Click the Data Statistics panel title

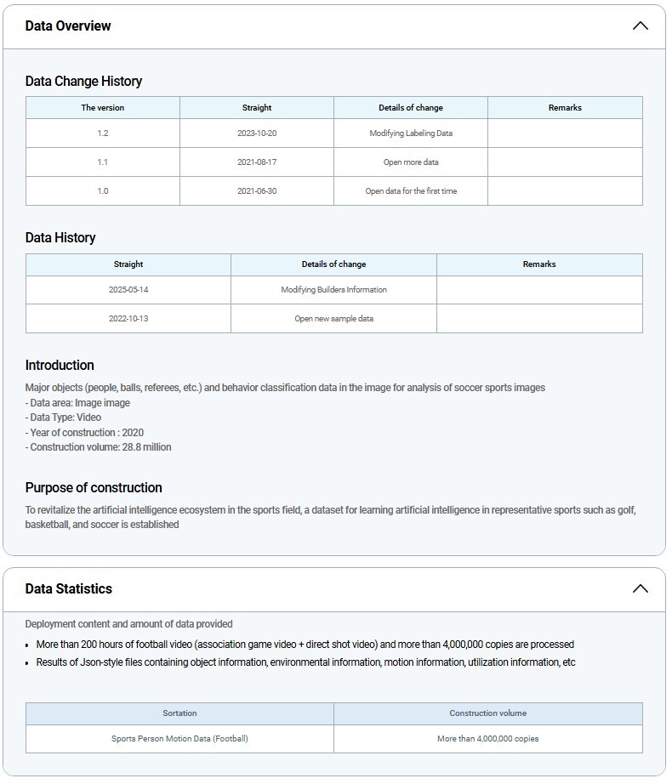click(x=69, y=589)
